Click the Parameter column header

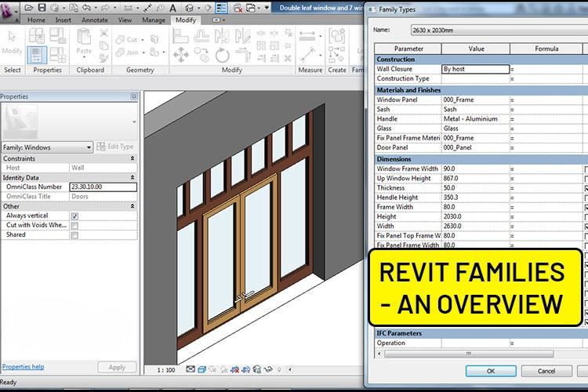click(408, 49)
